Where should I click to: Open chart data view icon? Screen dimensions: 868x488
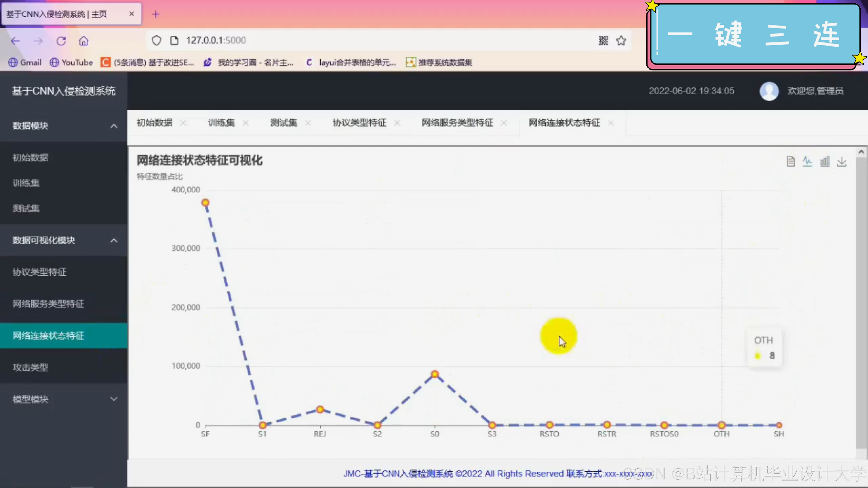click(x=790, y=162)
